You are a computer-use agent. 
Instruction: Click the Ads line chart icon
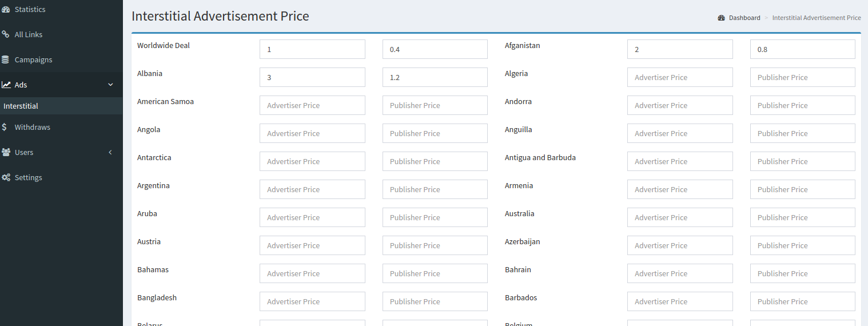(x=6, y=85)
